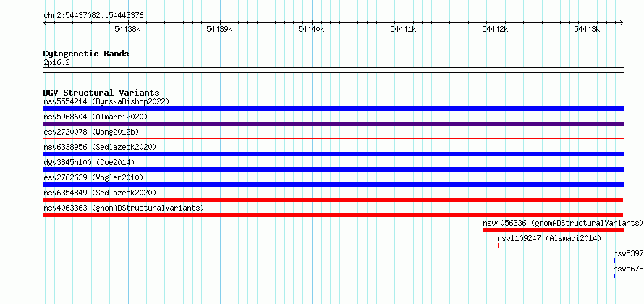Click the left arrowhead of the ruler
The image size is (644, 304).
(45, 23)
